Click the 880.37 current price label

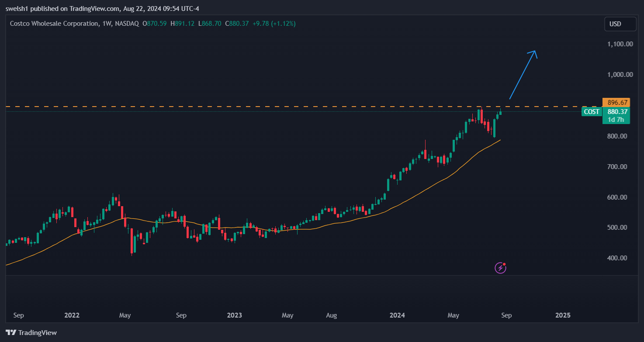pyautogui.click(x=616, y=111)
